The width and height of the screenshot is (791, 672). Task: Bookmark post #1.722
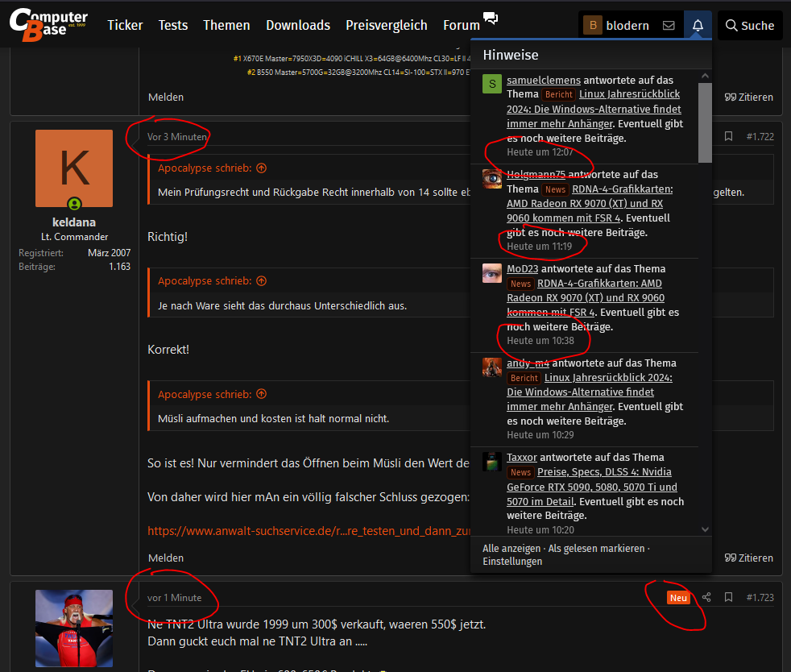click(x=728, y=136)
